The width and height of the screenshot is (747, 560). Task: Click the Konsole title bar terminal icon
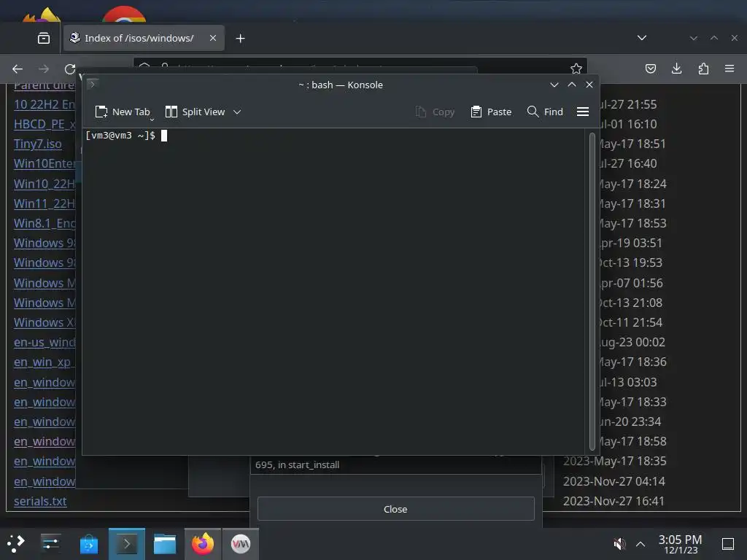click(x=93, y=85)
